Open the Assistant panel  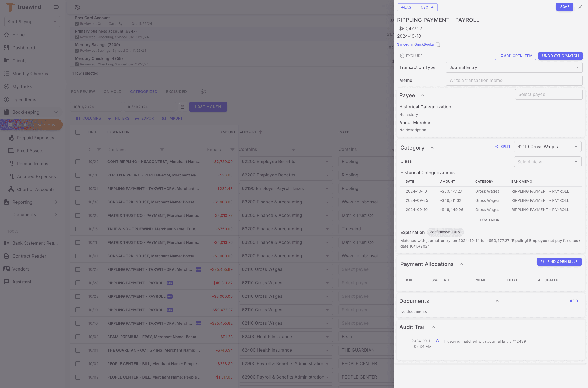click(22, 282)
